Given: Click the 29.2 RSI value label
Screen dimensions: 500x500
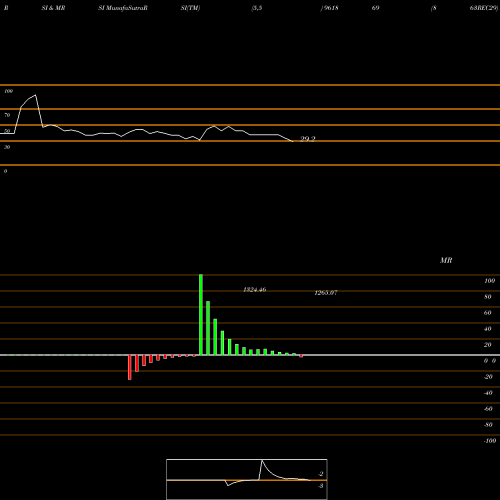Looking at the screenshot, I should tap(307, 139).
